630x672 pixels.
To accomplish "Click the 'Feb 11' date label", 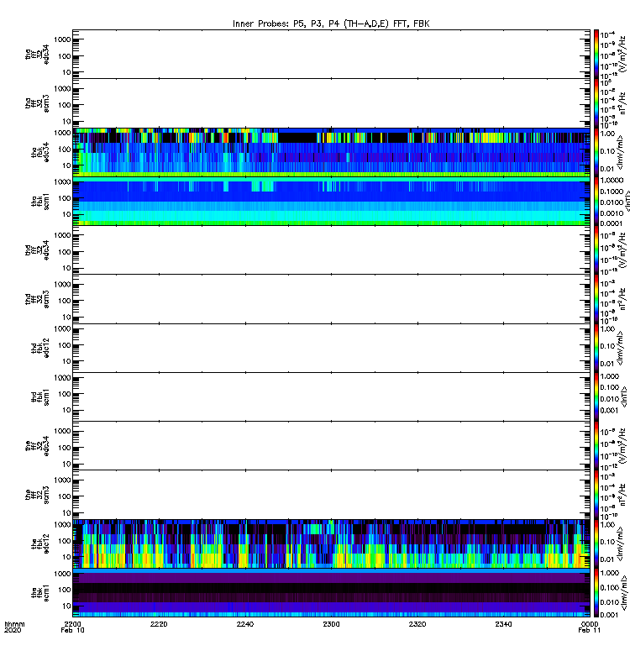I will [x=590, y=630].
